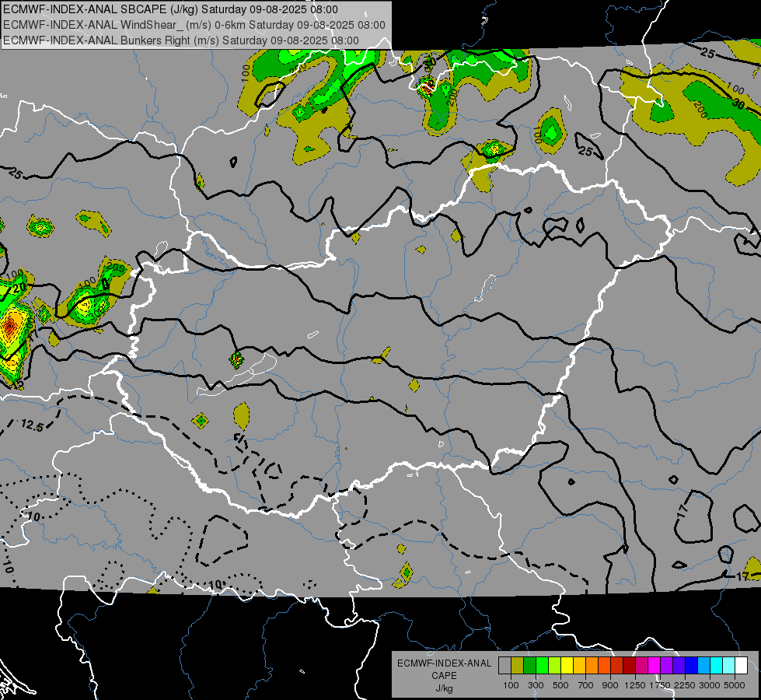Image resolution: width=761 pixels, height=700 pixels.
Task: Click the 2250 tick label under the colorbar
Action: (x=685, y=685)
